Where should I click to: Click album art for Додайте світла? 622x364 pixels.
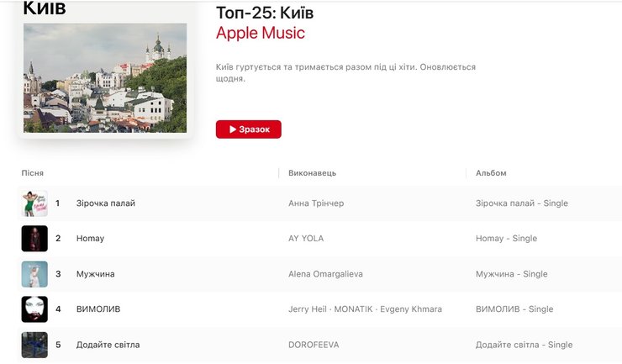34,345
